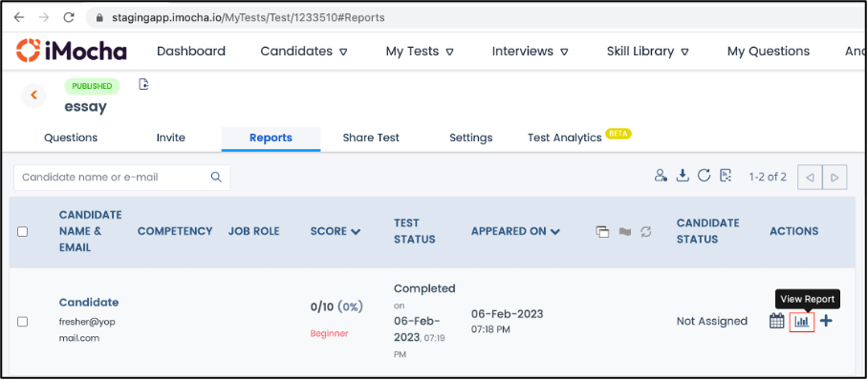
Task: Click the 'Beginner' level label
Action: [330, 334]
